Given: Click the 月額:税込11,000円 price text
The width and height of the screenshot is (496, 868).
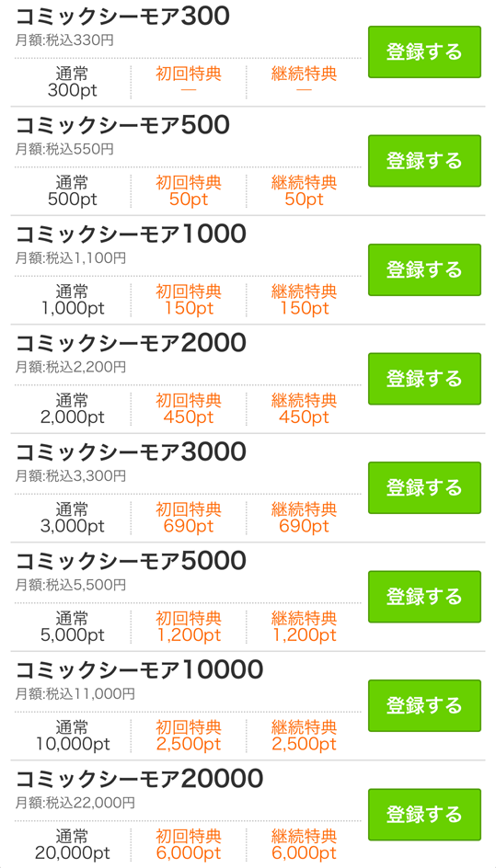Looking at the screenshot, I should coord(75,693).
